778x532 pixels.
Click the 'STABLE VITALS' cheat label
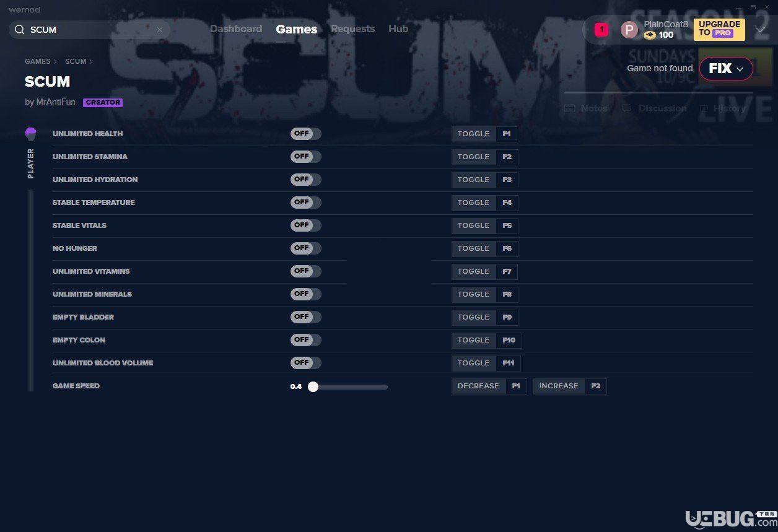[x=79, y=225]
